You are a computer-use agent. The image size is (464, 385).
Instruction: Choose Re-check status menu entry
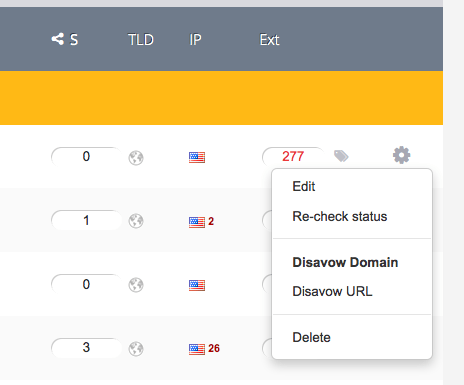(x=340, y=216)
